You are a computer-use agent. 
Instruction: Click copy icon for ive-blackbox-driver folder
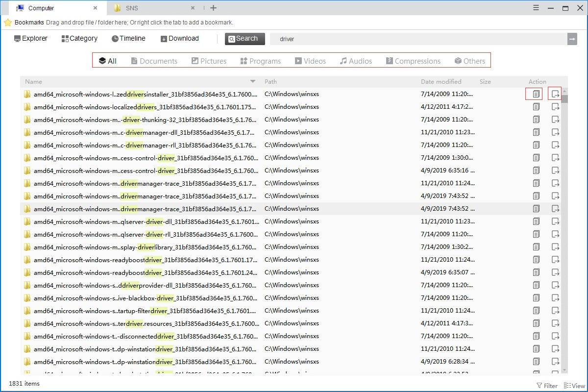(x=536, y=297)
